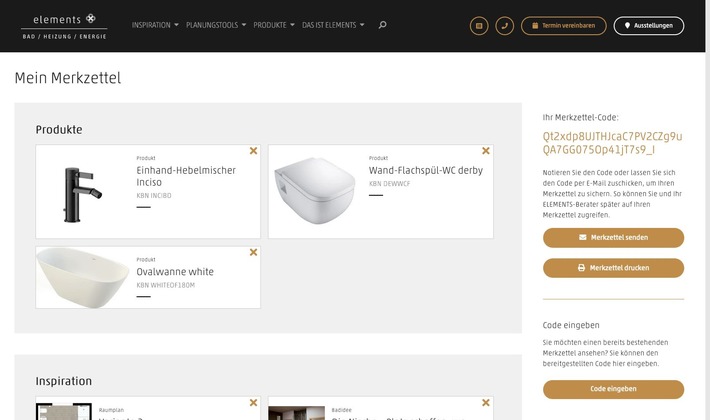Remove Wand-Flachspül-WC derby via X icon
This screenshot has width=710, height=420.
tap(486, 151)
